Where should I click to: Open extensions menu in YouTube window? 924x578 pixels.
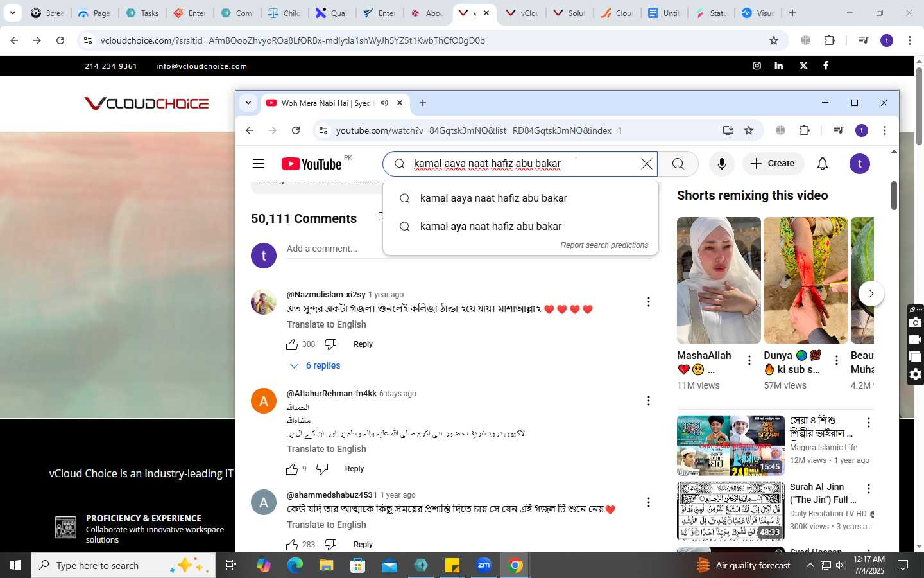[x=805, y=130]
